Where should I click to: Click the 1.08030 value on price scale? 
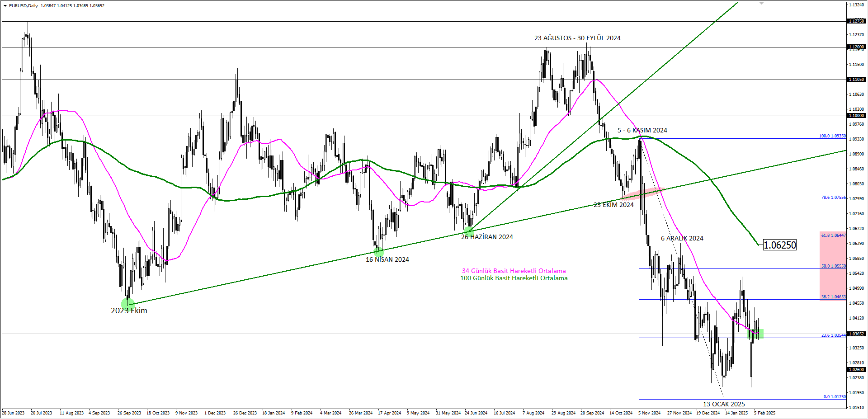857,184
